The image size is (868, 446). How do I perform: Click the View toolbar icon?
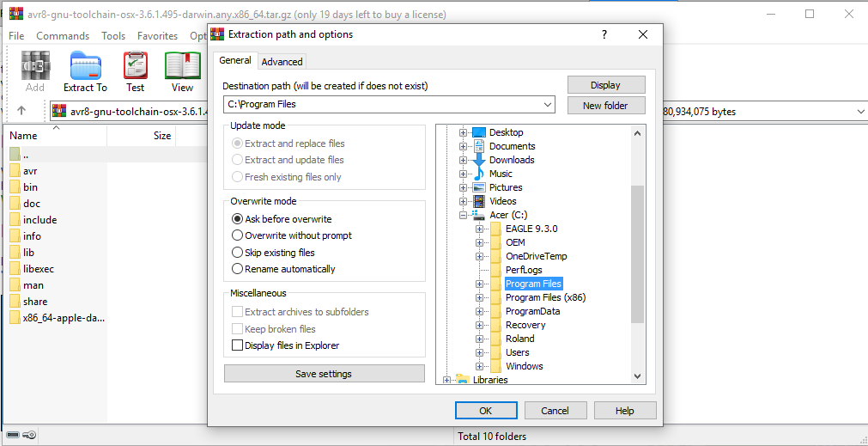182,71
